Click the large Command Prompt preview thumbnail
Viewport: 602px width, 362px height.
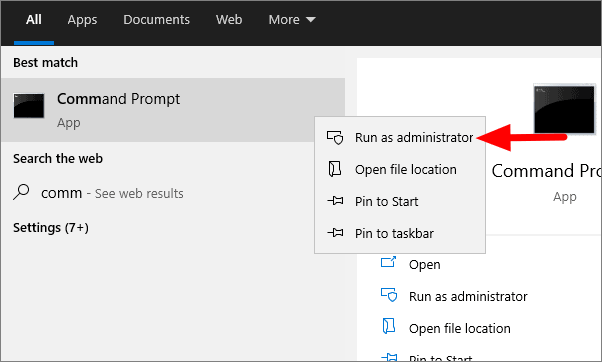(564, 109)
